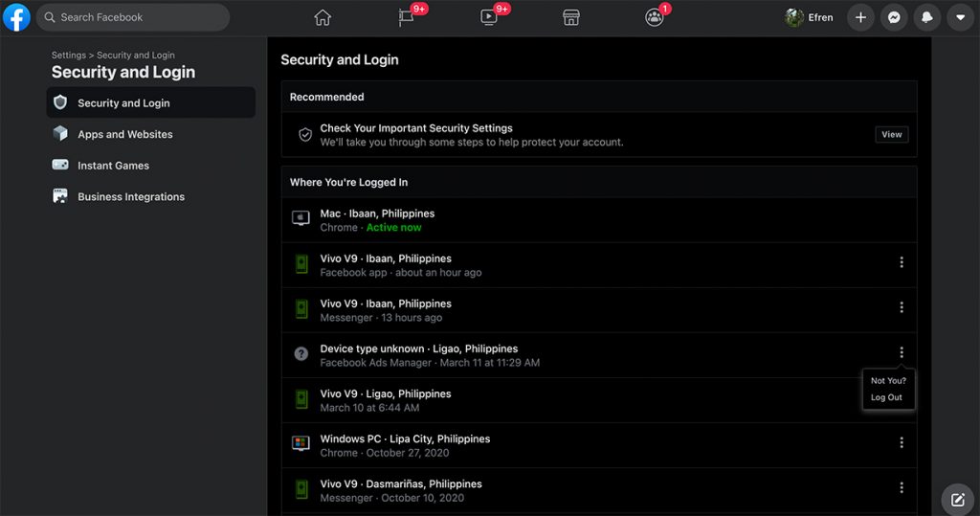Select Security and Login in sidebar

pos(150,102)
